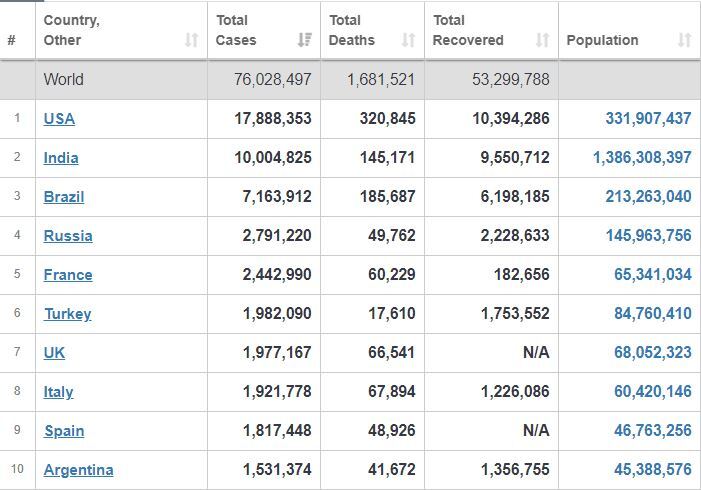
Task: Select USA total cases 17,888,353
Action: point(273,118)
